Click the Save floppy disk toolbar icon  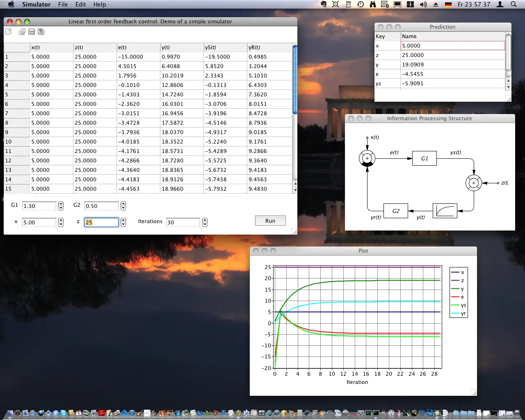tap(32, 32)
